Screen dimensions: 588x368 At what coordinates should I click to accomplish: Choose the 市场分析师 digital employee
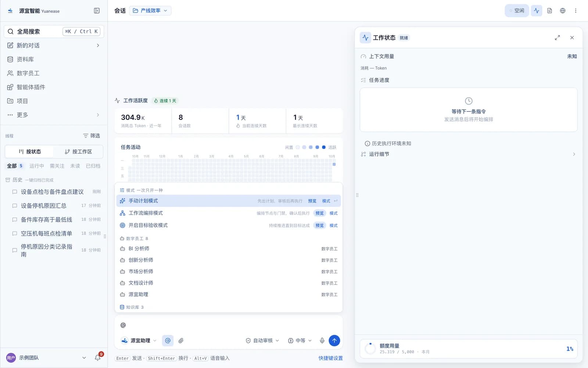pyautogui.click(x=229, y=272)
